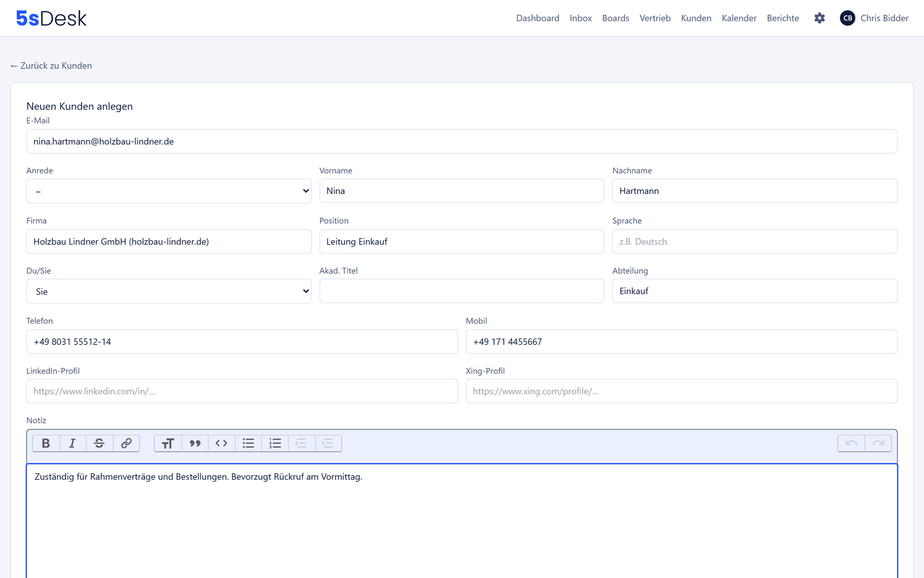Switch to Vertrieb

click(655, 18)
